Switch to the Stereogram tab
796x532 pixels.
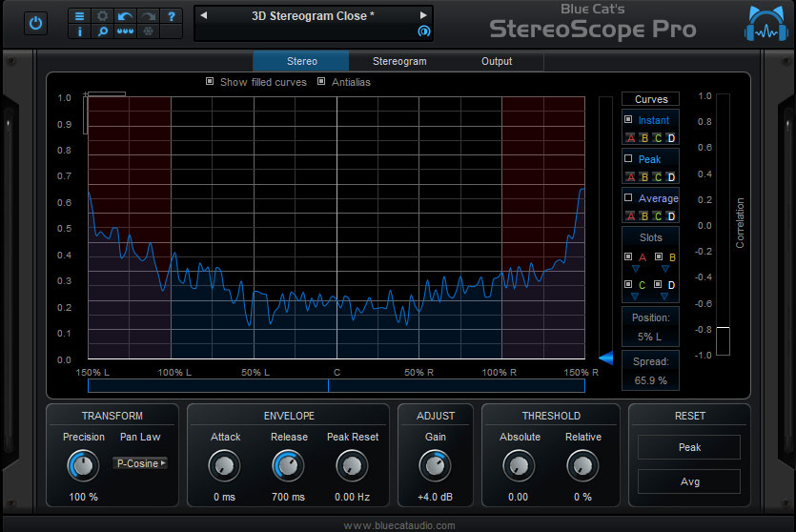[399, 61]
